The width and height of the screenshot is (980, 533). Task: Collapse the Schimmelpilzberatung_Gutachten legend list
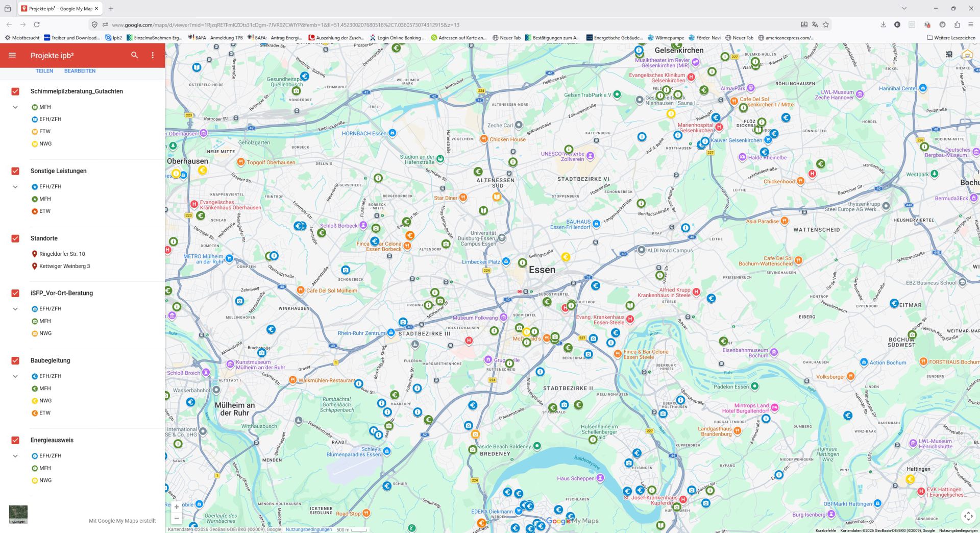point(15,107)
